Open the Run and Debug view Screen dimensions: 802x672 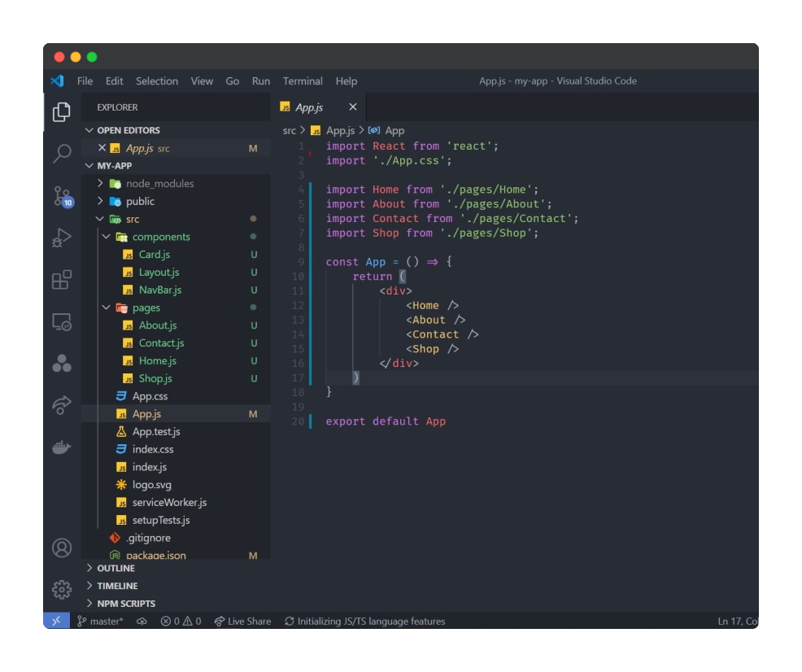[x=61, y=238]
